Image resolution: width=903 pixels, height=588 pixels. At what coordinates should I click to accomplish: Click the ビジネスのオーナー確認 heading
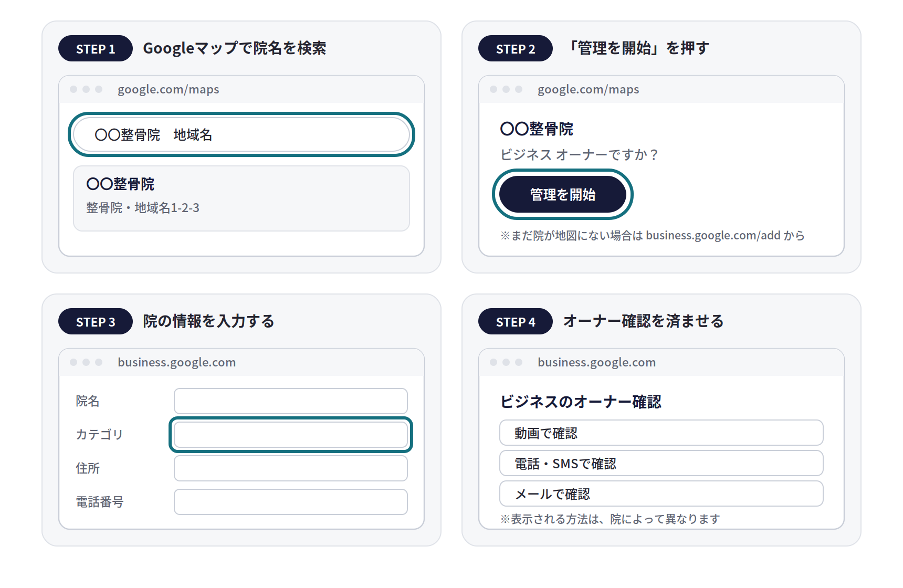click(581, 402)
